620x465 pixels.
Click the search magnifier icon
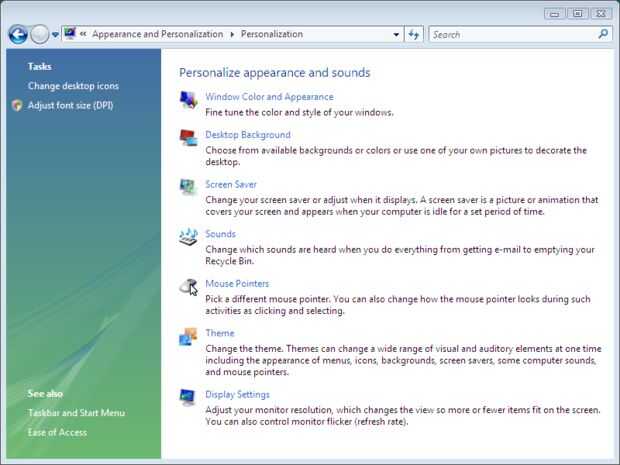[603, 34]
